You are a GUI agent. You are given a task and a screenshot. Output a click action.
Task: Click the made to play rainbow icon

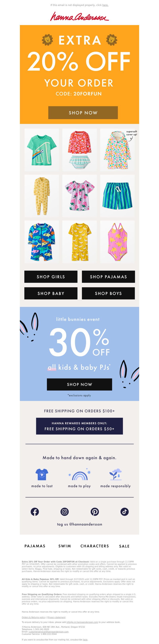[x=79, y=474]
